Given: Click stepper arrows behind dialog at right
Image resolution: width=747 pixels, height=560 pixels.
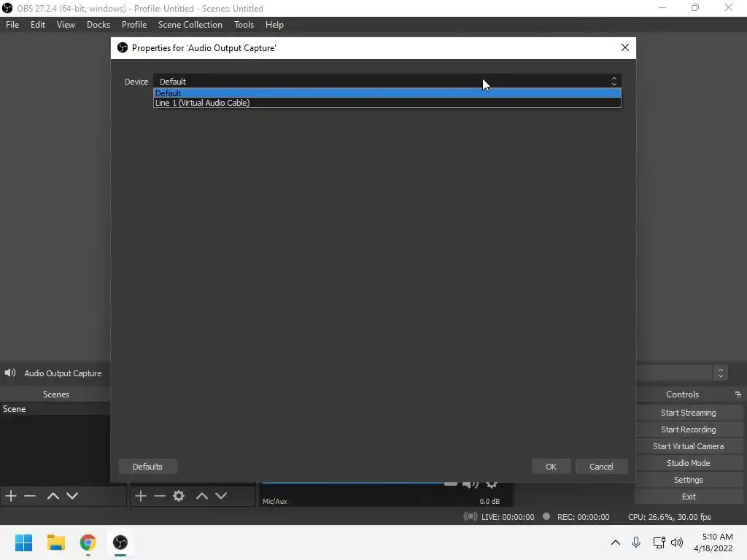Looking at the screenshot, I should 720,373.
